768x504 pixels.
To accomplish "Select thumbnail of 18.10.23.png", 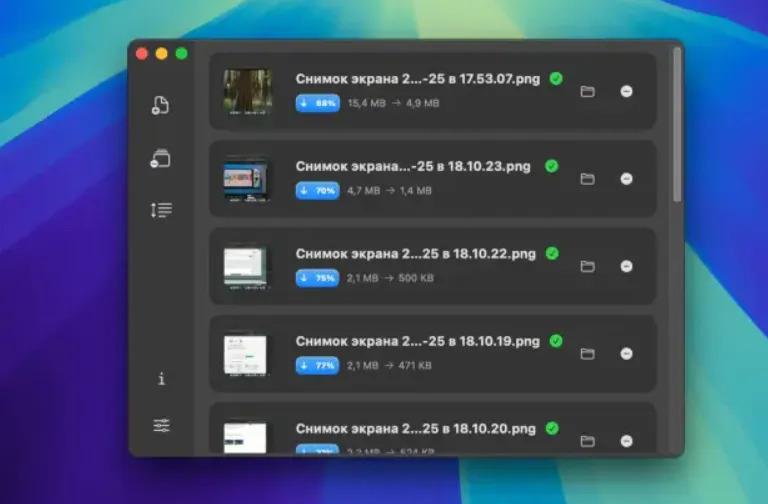I will point(246,179).
